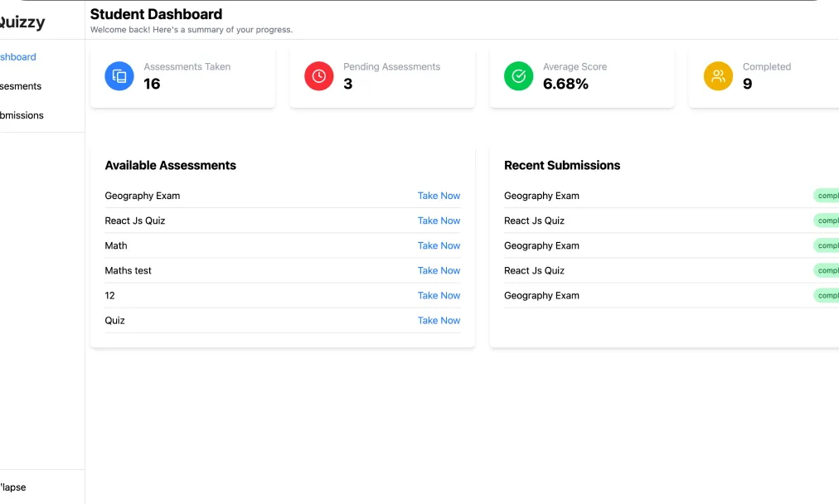Viewport: 839px width, 504px height.
Task: Select the Math assessment name
Action: (116, 245)
